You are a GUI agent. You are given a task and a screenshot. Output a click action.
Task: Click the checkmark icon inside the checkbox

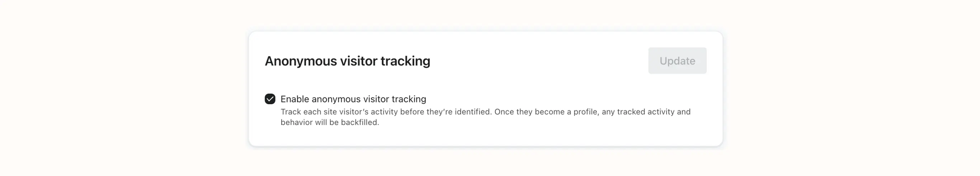(x=270, y=99)
